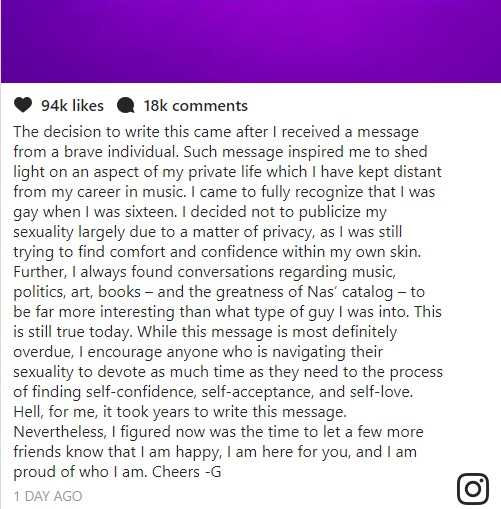Viewport: 501px width, 509px height.
Task: Open Instagram via the camera logo icon
Action: [x=473, y=488]
